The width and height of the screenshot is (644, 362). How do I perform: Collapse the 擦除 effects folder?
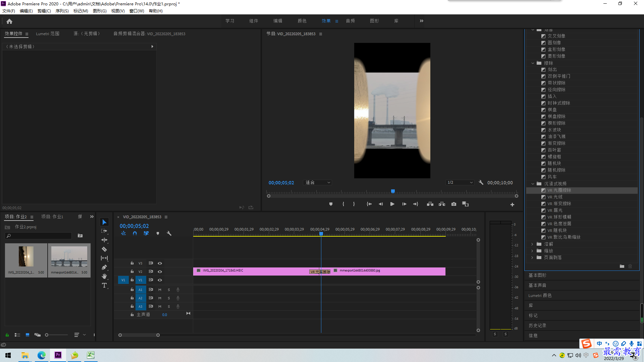click(x=533, y=63)
